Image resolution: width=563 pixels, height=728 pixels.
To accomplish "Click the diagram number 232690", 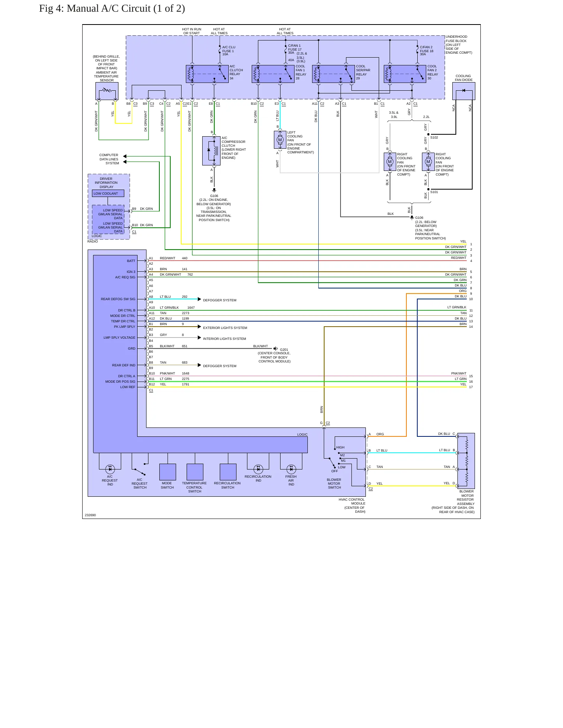I will (90, 515).
